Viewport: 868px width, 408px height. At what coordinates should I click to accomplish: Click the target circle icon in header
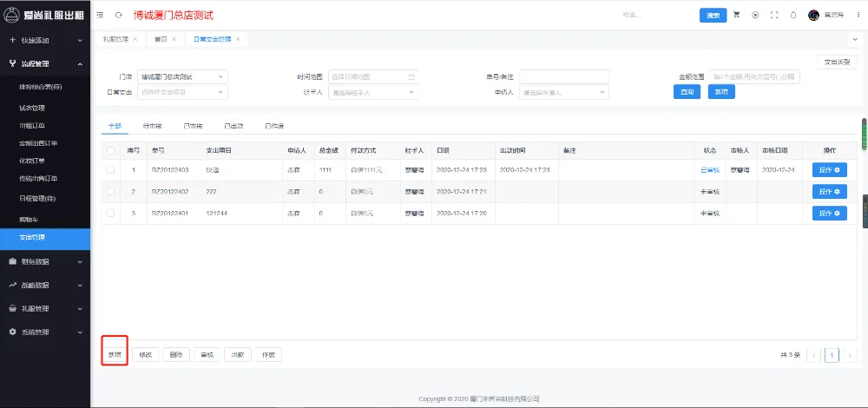(755, 16)
